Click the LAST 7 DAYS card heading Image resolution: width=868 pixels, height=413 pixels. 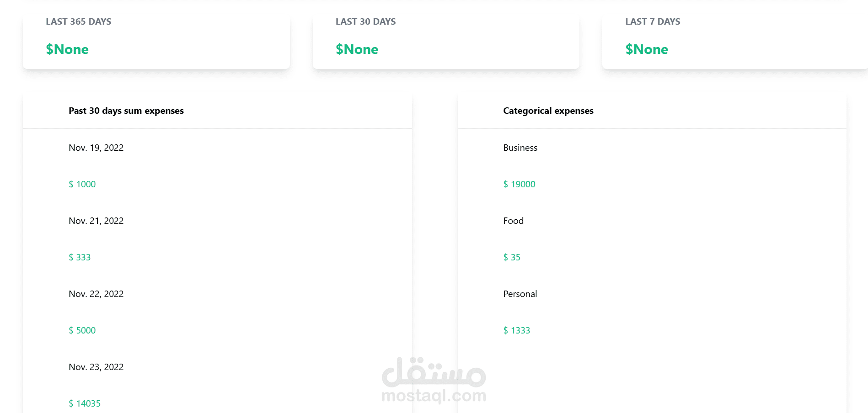[x=653, y=21]
